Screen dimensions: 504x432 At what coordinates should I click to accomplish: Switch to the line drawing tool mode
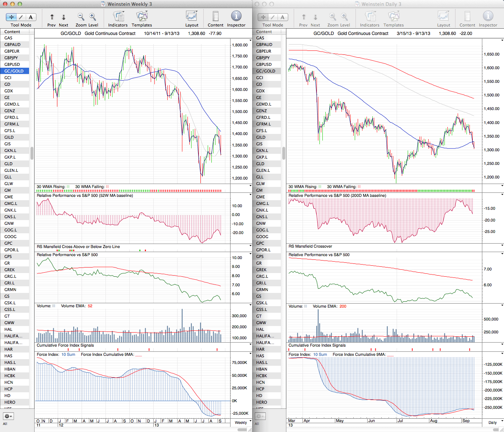pyautogui.click(x=21, y=17)
